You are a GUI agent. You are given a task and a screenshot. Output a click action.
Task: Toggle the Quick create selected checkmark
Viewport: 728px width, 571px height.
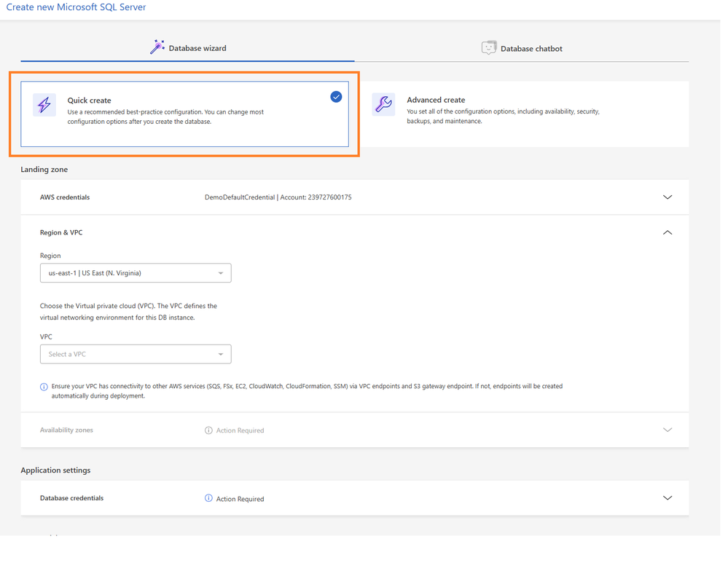point(336,97)
